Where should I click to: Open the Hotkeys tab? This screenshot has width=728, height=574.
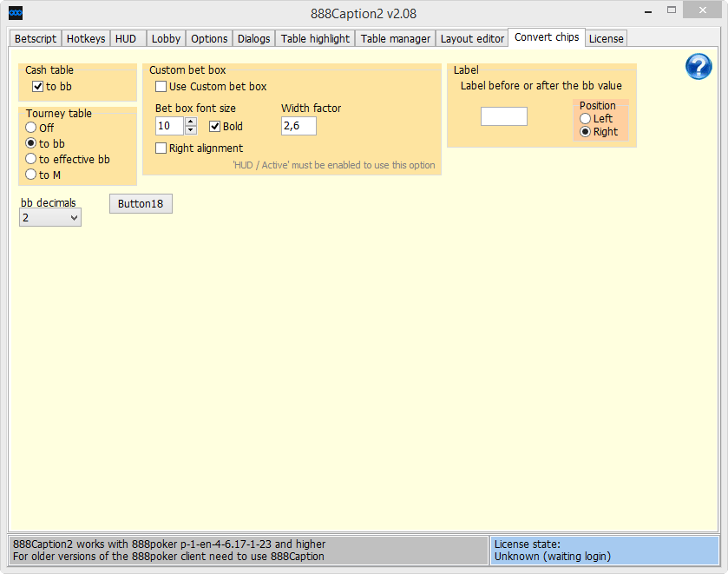tap(86, 38)
